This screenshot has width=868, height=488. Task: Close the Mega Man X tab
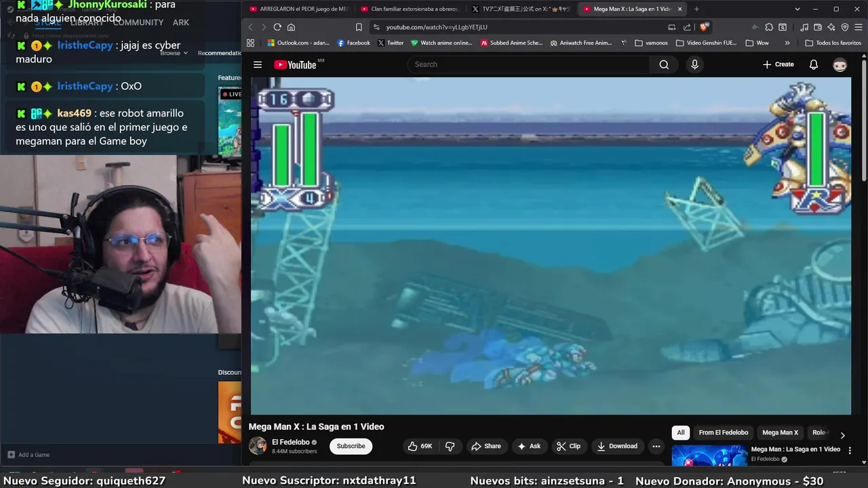click(679, 9)
